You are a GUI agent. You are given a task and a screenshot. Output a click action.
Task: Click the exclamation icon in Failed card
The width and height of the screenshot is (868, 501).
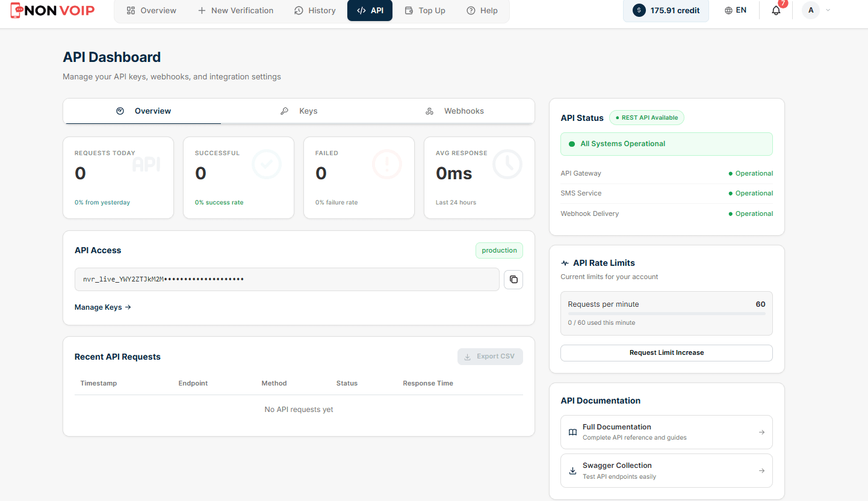387,164
